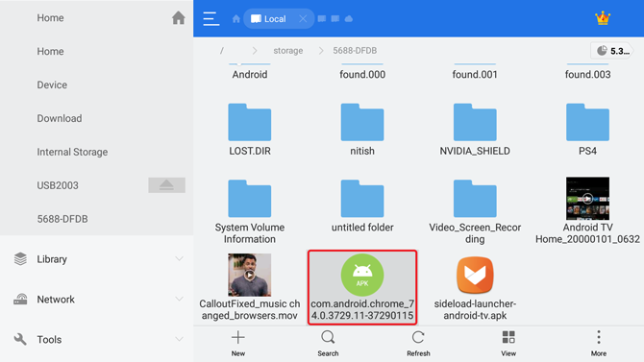The image size is (644, 362).
Task: Open the LOST.DIR folder
Action: pyautogui.click(x=250, y=130)
